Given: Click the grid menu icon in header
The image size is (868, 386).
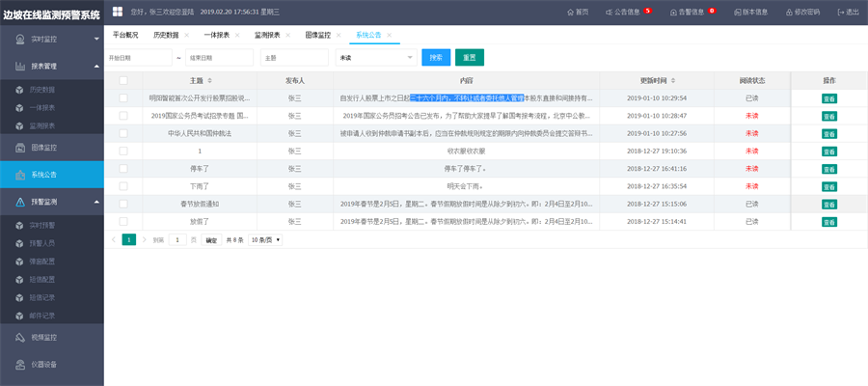Looking at the screenshot, I should pyautogui.click(x=118, y=11).
